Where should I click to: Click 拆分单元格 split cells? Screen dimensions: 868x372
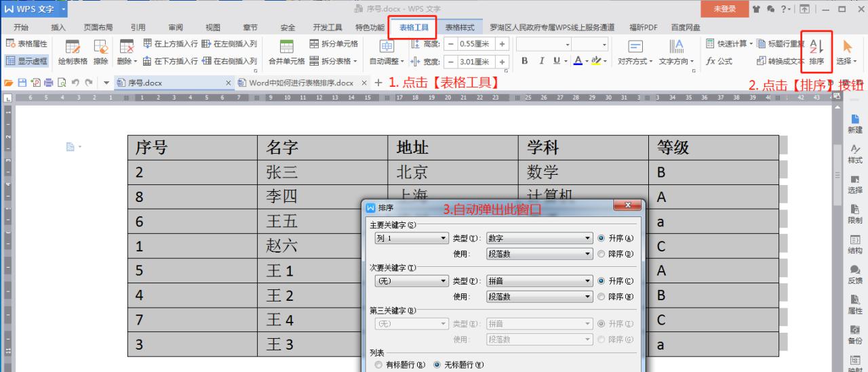pyautogui.click(x=333, y=44)
